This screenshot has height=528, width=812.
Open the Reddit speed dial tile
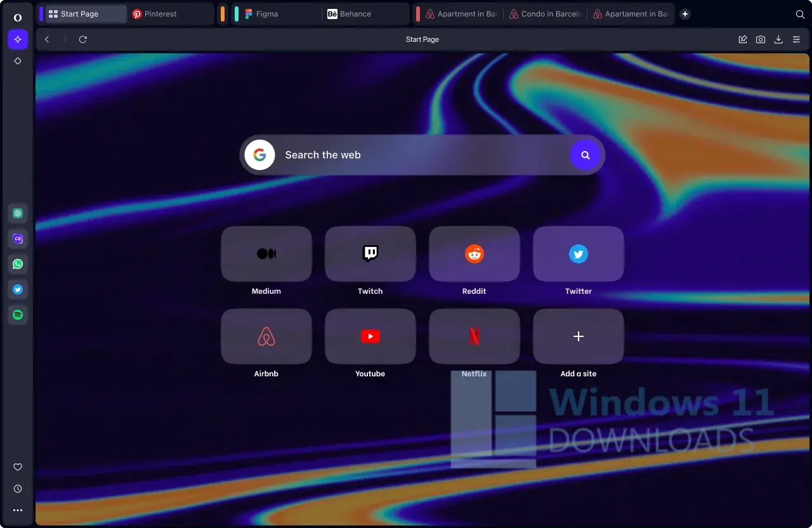(x=475, y=254)
